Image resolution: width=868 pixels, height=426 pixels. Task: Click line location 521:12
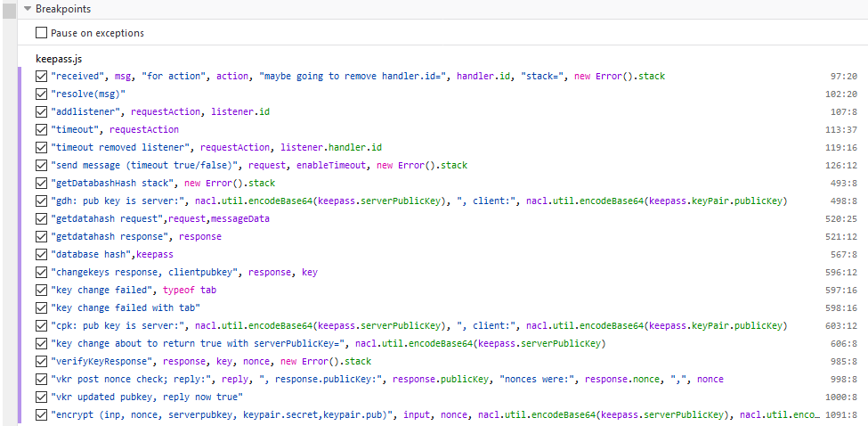pyautogui.click(x=841, y=236)
